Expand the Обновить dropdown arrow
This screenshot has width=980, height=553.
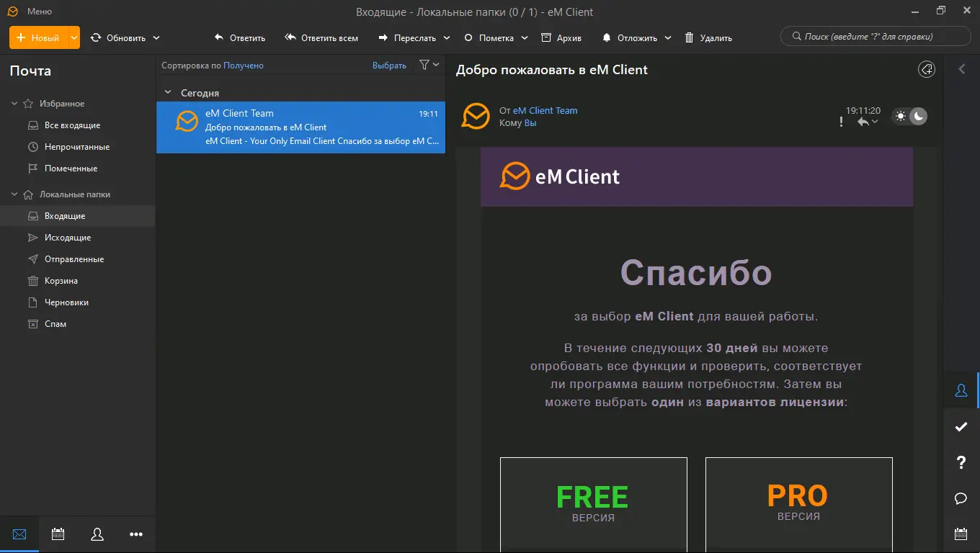[x=156, y=37]
